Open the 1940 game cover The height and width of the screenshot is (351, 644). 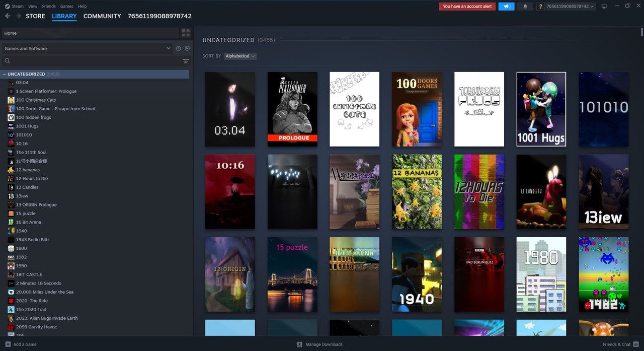pos(417,274)
